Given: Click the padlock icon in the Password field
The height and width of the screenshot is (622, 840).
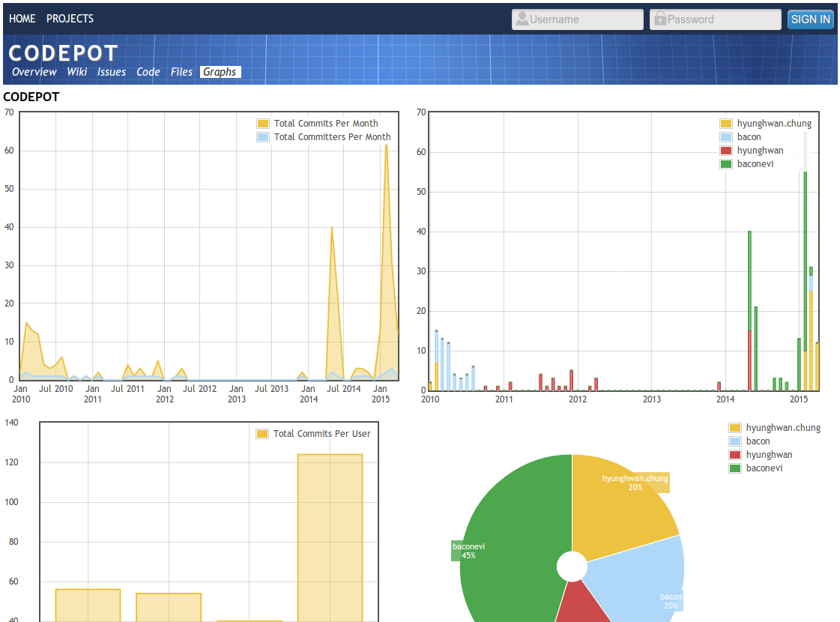Looking at the screenshot, I should click(660, 19).
